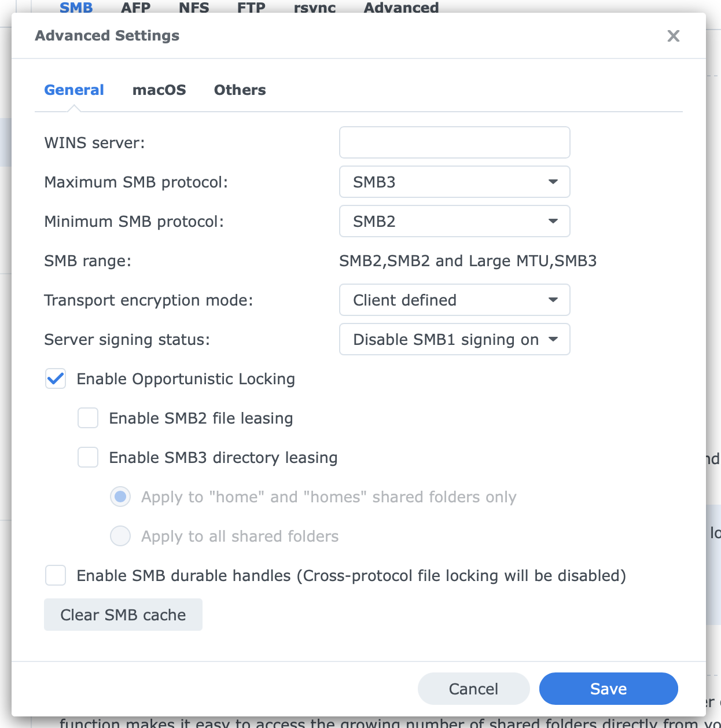Screen dimensions: 721x728
Task: Save the Advanced Settings
Action: [608, 689]
